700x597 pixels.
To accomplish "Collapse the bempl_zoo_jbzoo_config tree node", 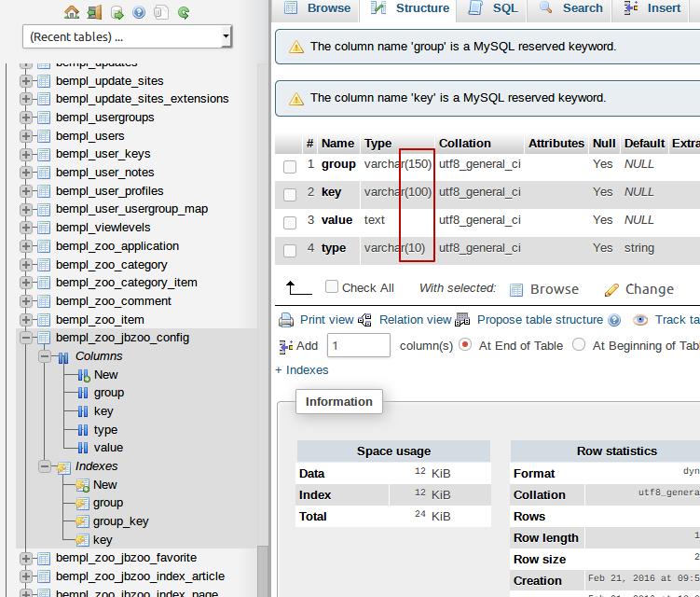I will tap(25, 338).
